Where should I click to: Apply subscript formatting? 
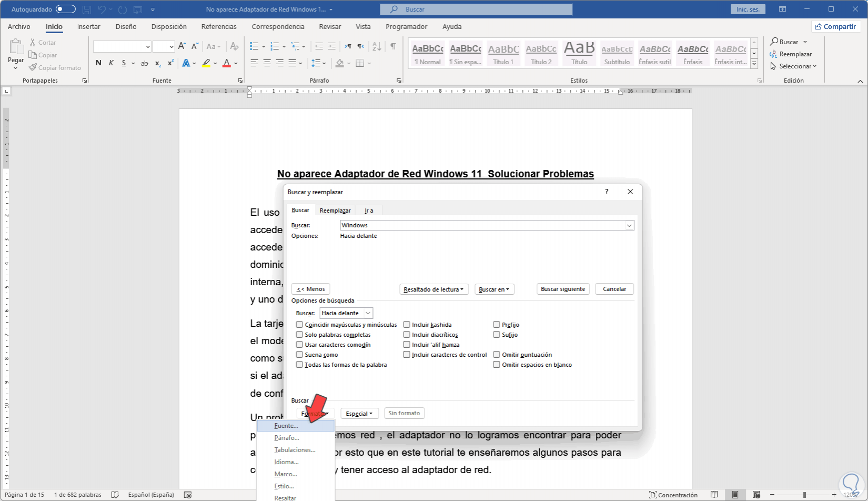click(x=158, y=63)
